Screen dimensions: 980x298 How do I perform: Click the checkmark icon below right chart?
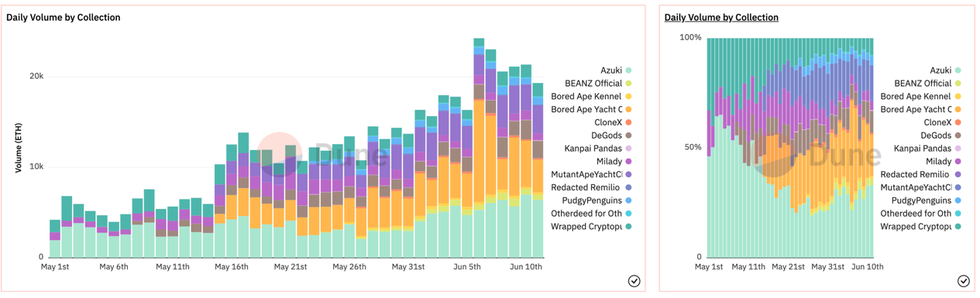[x=963, y=281]
